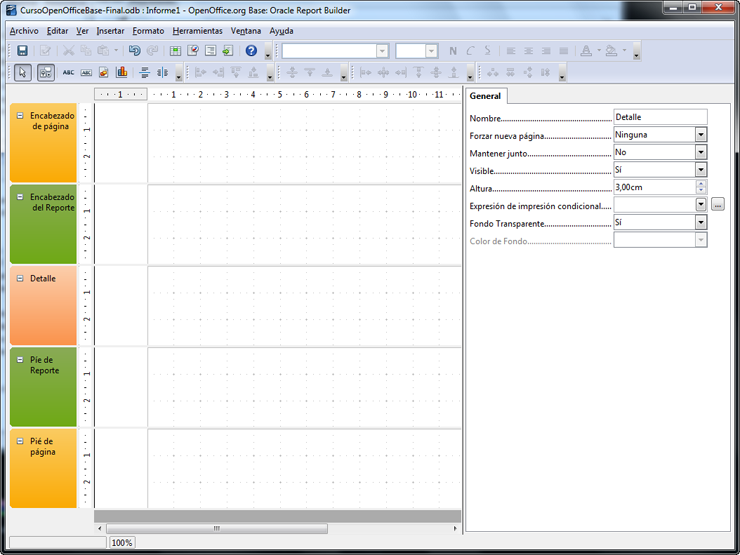Open the Insertar menu
Screen dimensions: 740x555
point(110,31)
